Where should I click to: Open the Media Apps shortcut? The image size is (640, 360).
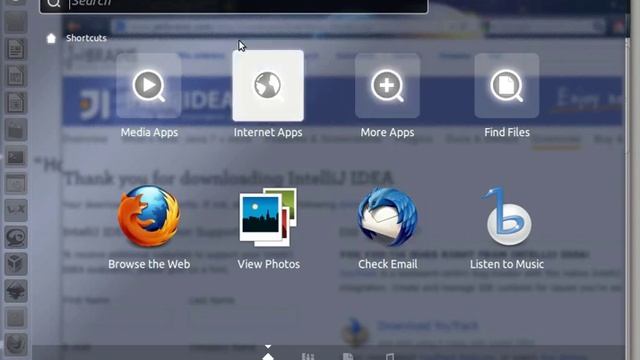[x=149, y=86]
